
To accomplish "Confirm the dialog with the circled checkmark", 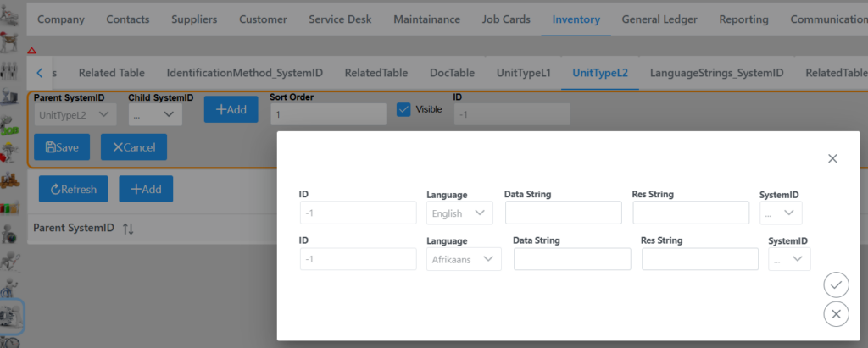I will pos(836,285).
